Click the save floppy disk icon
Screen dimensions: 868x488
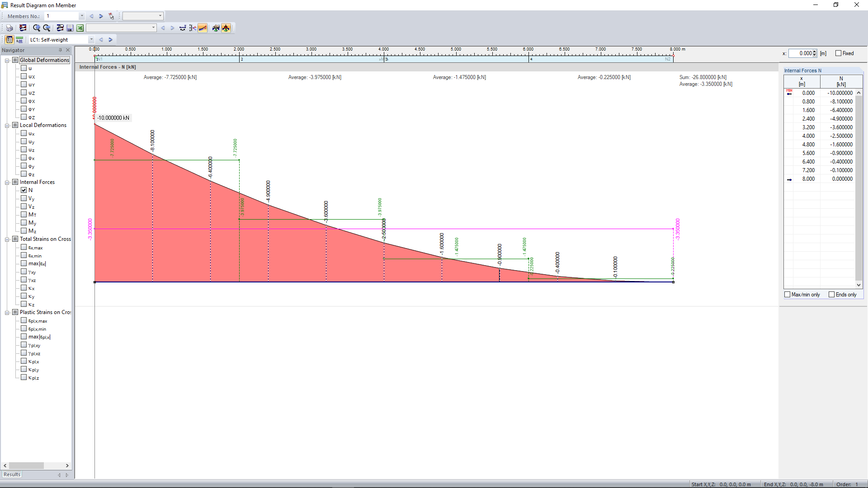coord(70,28)
